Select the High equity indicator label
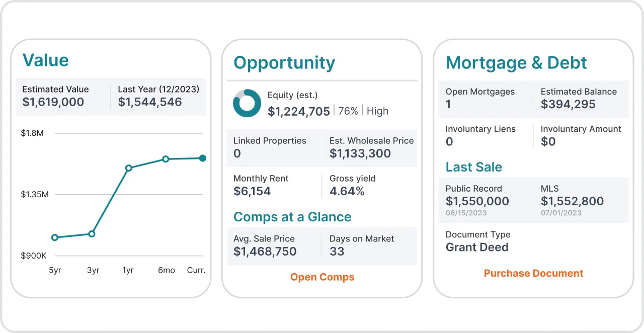The image size is (644, 333). [x=377, y=111]
